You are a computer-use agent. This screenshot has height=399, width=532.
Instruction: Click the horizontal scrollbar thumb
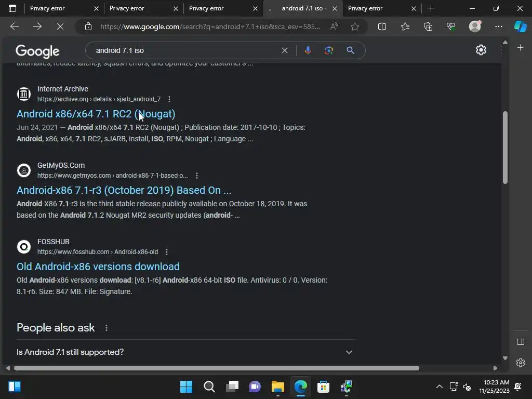tap(217, 368)
